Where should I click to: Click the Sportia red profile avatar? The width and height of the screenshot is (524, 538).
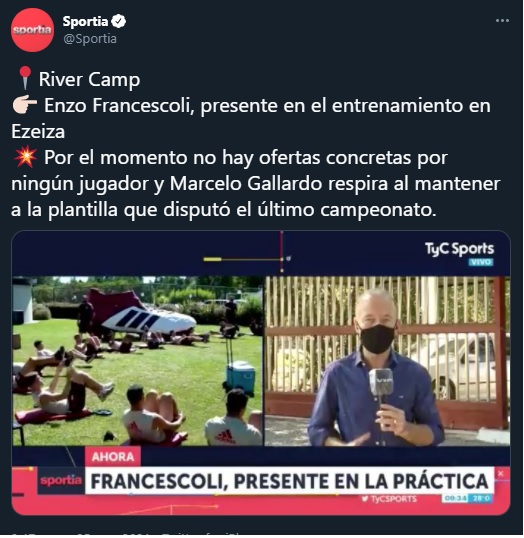(x=32, y=30)
